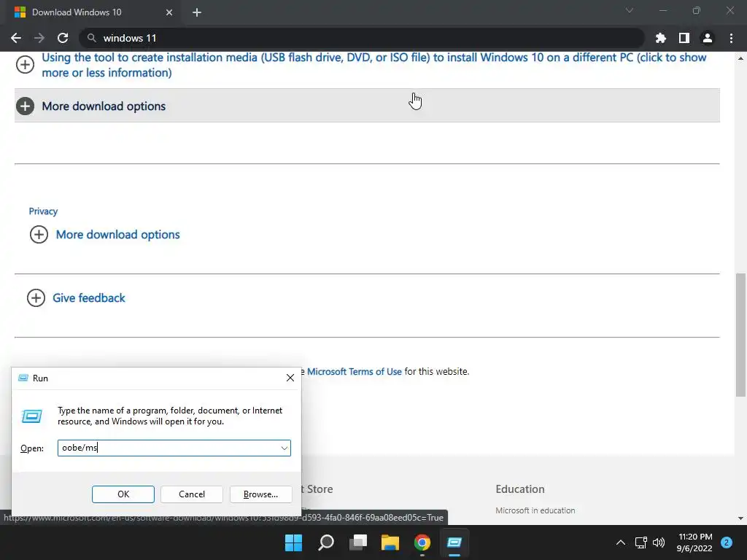Open the Chrome extensions puzzle icon
747x560 pixels.
[x=661, y=38]
